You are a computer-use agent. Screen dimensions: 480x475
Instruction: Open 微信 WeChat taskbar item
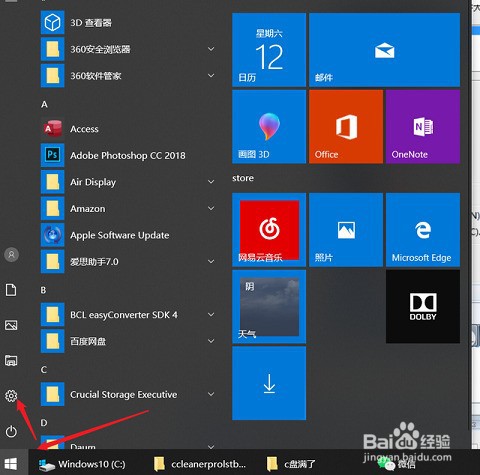[x=397, y=464]
